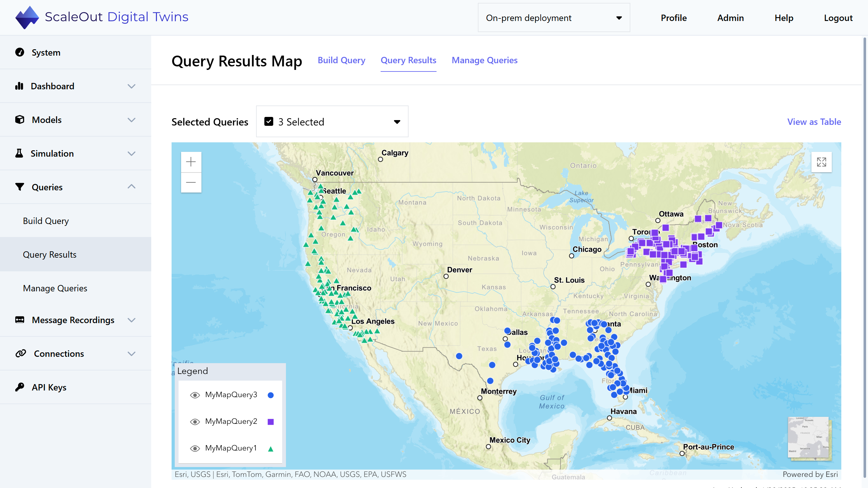This screenshot has height=488, width=868.
Task: Click the blue circle symbol for MyMapQuery3
Action: pos(271,395)
